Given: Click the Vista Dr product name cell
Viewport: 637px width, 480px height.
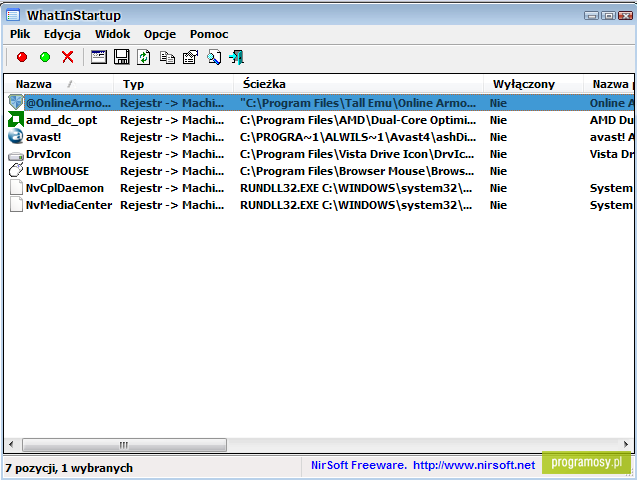Looking at the screenshot, I should [611, 154].
